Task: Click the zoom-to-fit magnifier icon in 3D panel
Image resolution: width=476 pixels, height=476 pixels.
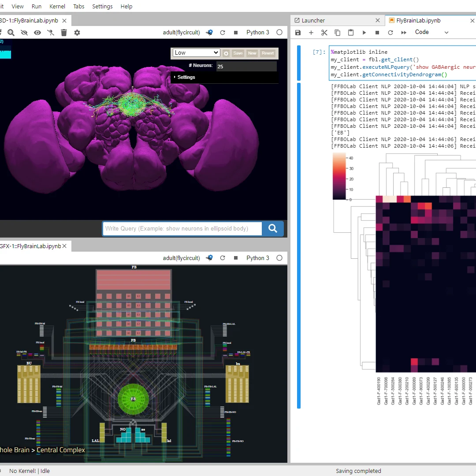Action: (x=11, y=33)
